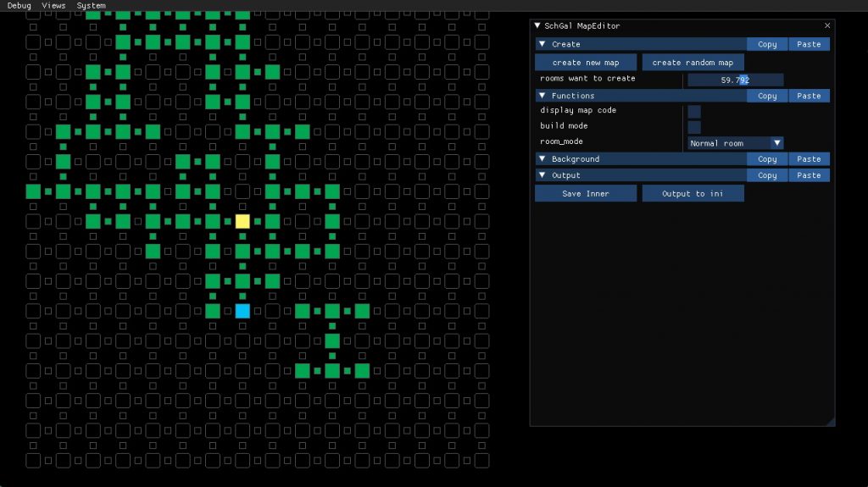Close the SchGal MapEditor panel

point(827,26)
